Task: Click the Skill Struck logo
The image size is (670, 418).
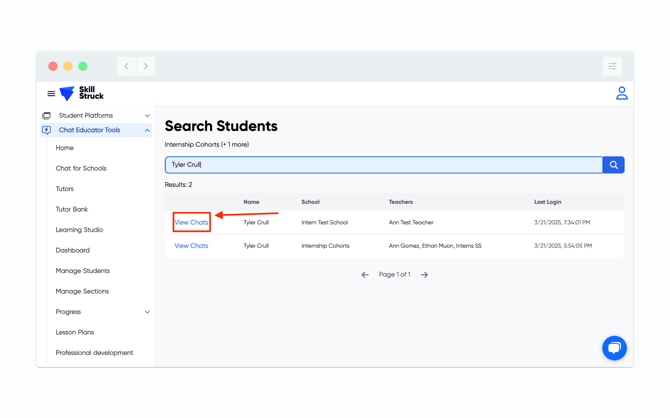Action: 82,93
